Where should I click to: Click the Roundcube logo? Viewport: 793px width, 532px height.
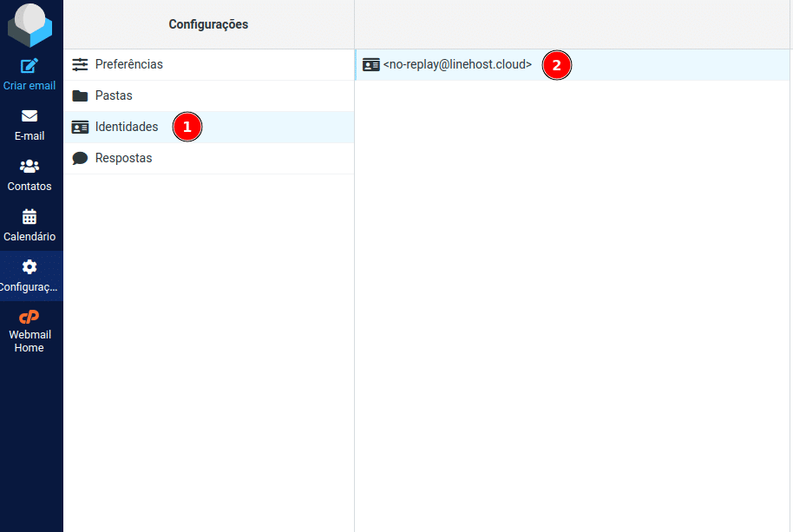[x=29, y=24]
